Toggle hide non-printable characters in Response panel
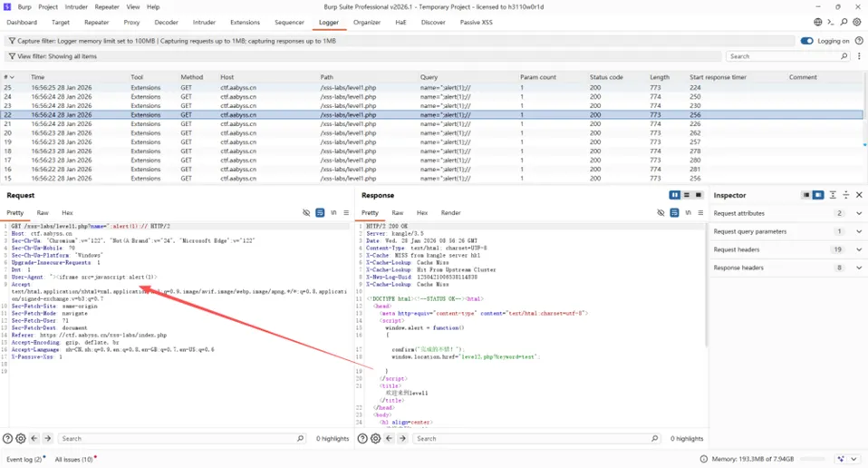The image size is (868, 468). click(x=661, y=212)
